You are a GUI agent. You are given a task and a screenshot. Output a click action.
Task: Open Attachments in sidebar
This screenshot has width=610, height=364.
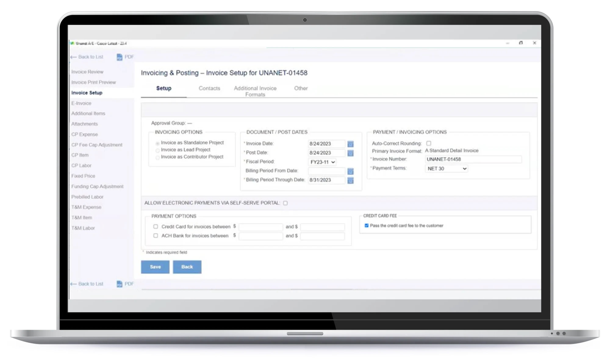(x=84, y=124)
